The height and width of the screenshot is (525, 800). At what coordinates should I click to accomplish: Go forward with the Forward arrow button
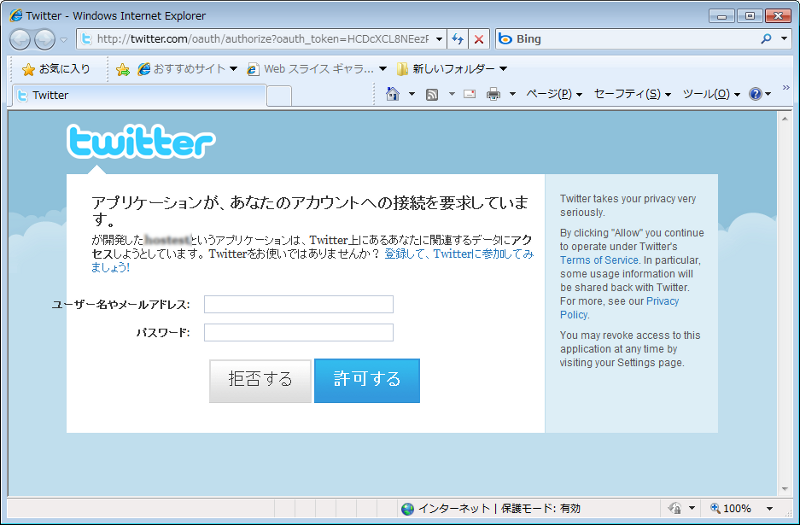[x=45, y=39]
